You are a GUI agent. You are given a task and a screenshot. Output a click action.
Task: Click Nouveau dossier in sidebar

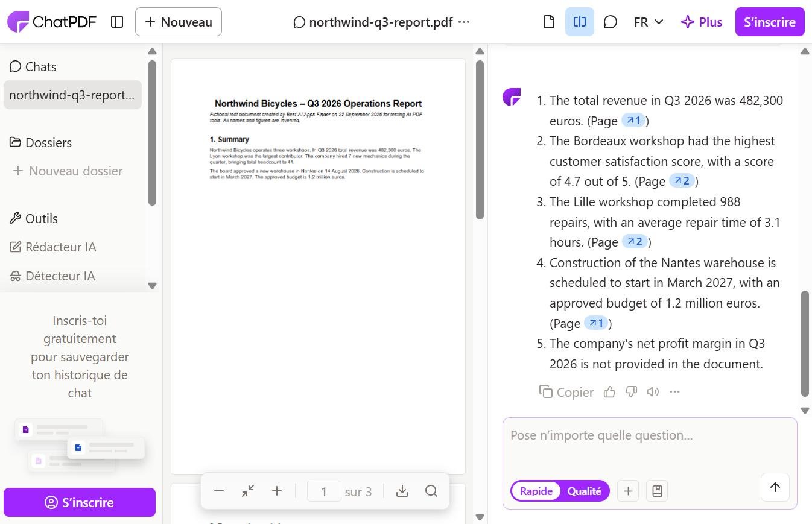[x=68, y=171]
